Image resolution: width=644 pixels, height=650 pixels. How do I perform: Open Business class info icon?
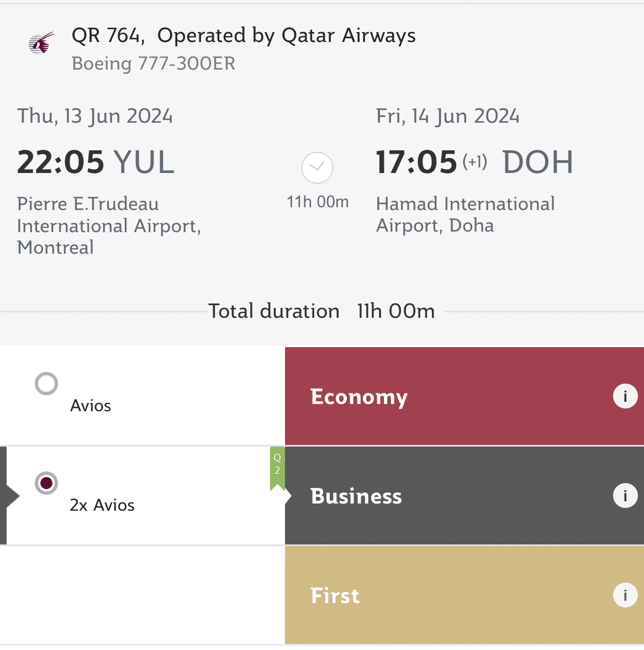pyautogui.click(x=625, y=496)
